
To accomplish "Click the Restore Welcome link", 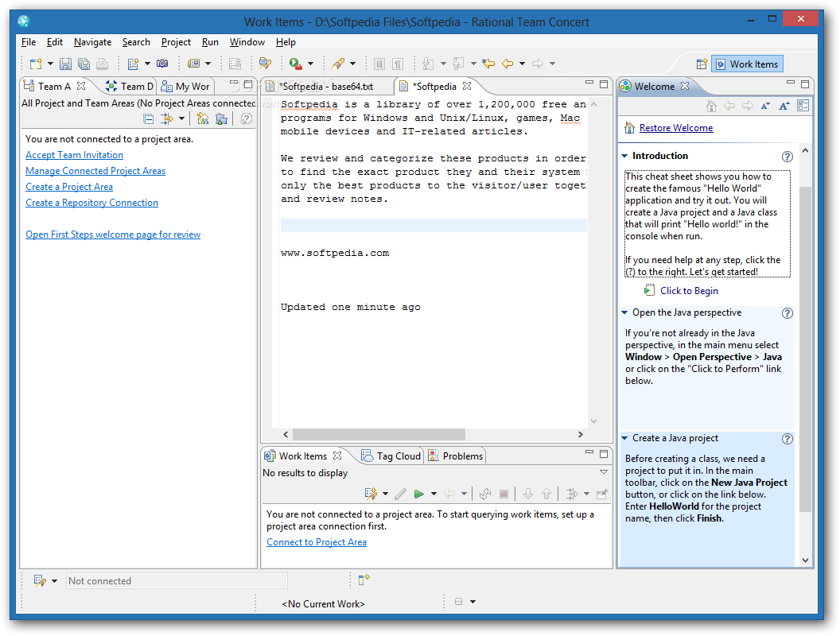I will pyautogui.click(x=676, y=128).
